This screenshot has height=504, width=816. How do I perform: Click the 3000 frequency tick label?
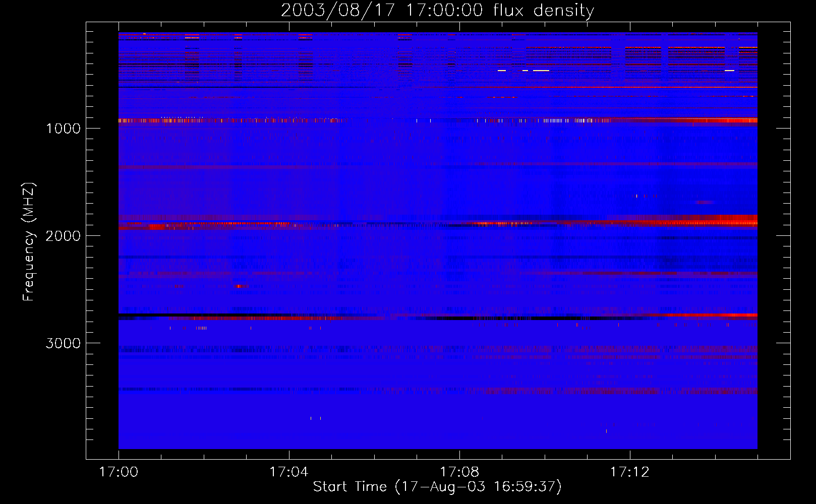point(63,343)
